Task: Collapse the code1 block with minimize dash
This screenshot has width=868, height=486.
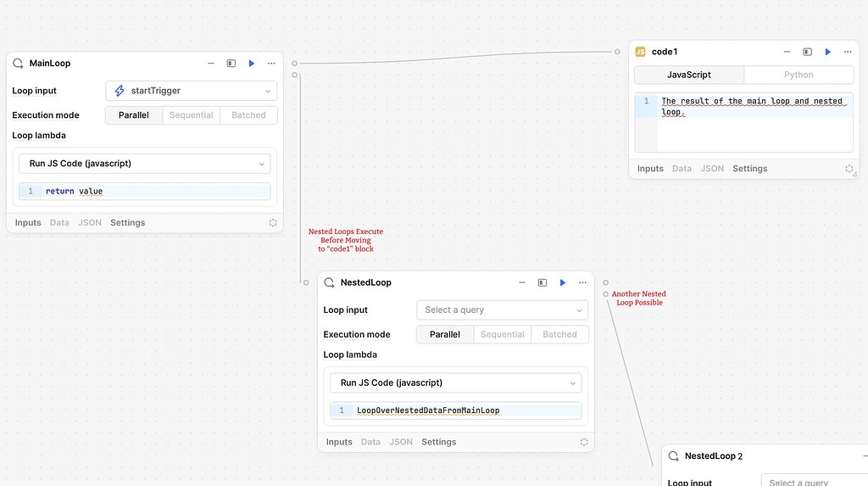Action: pyautogui.click(x=787, y=53)
